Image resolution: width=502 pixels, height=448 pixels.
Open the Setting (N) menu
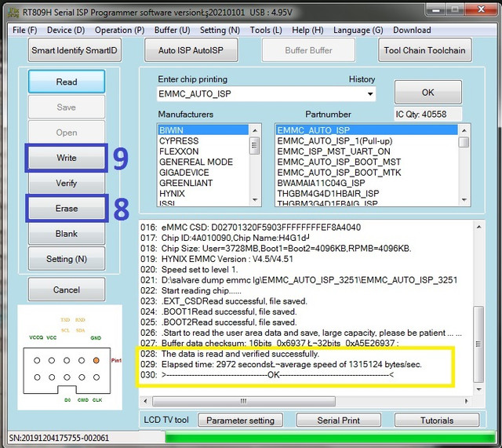tap(220, 30)
